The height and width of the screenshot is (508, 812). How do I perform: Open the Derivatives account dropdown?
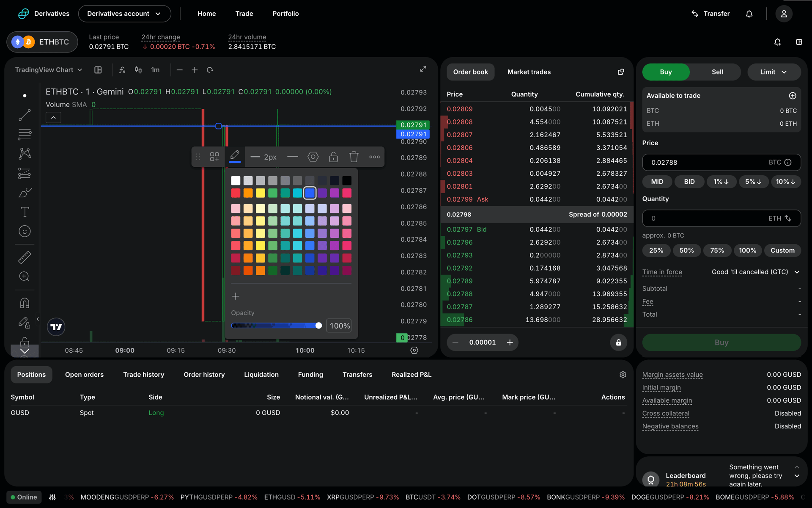click(x=124, y=14)
